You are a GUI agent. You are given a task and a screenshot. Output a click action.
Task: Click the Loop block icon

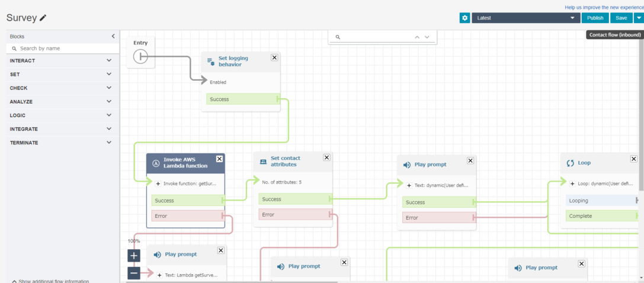click(x=571, y=163)
